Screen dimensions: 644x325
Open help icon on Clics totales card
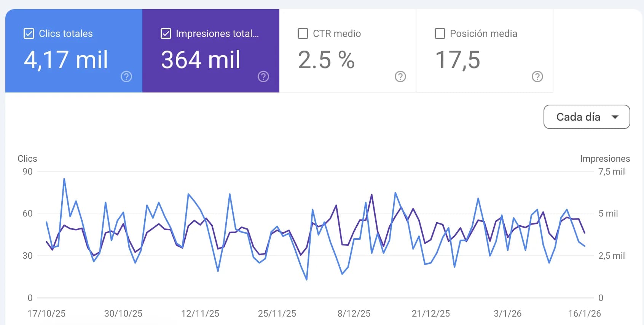126,76
